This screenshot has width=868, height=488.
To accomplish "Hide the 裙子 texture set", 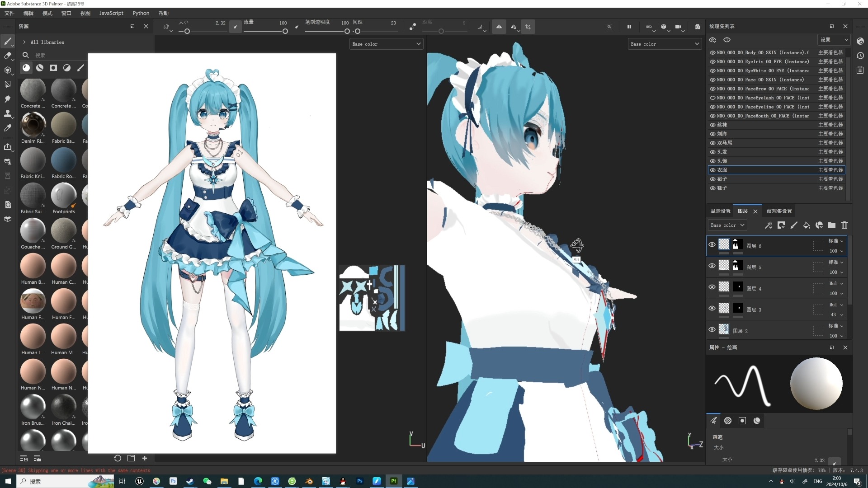I will click(712, 179).
